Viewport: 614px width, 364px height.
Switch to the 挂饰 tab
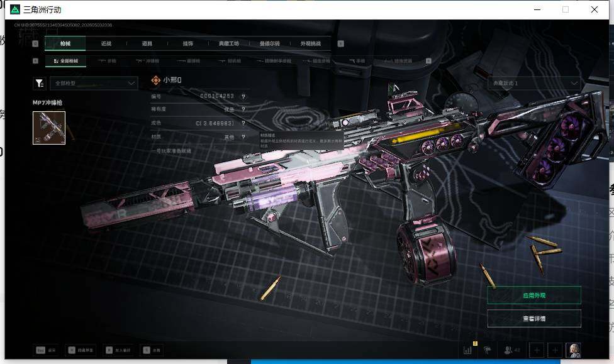(188, 43)
